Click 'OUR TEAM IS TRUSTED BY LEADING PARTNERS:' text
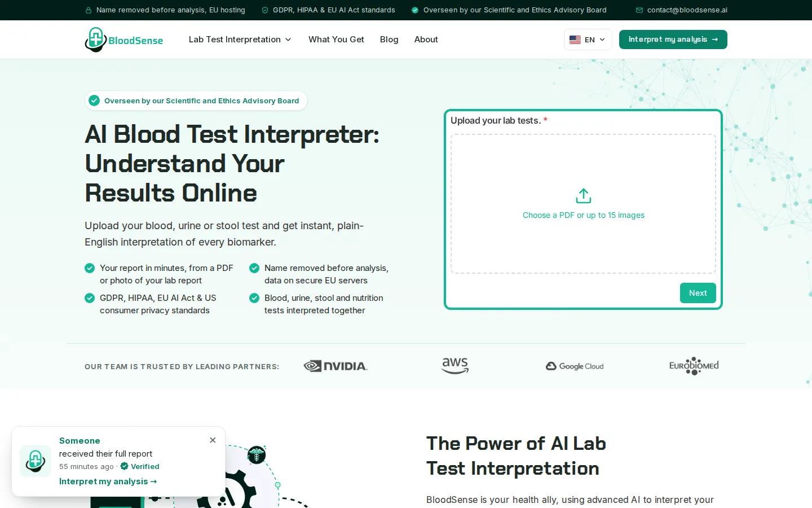 (182, 367)
